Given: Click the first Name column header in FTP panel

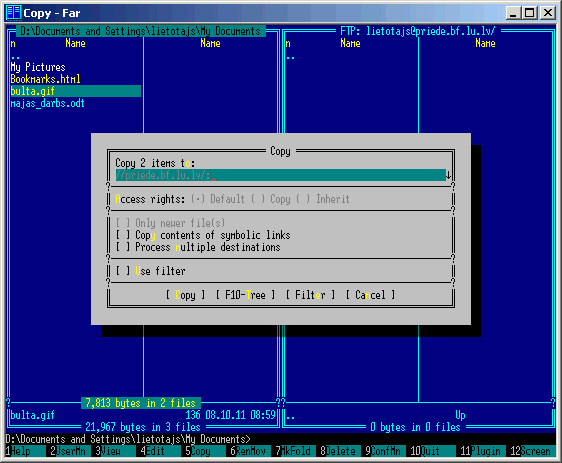Looking at the screenshot, I should coord(350,43).
